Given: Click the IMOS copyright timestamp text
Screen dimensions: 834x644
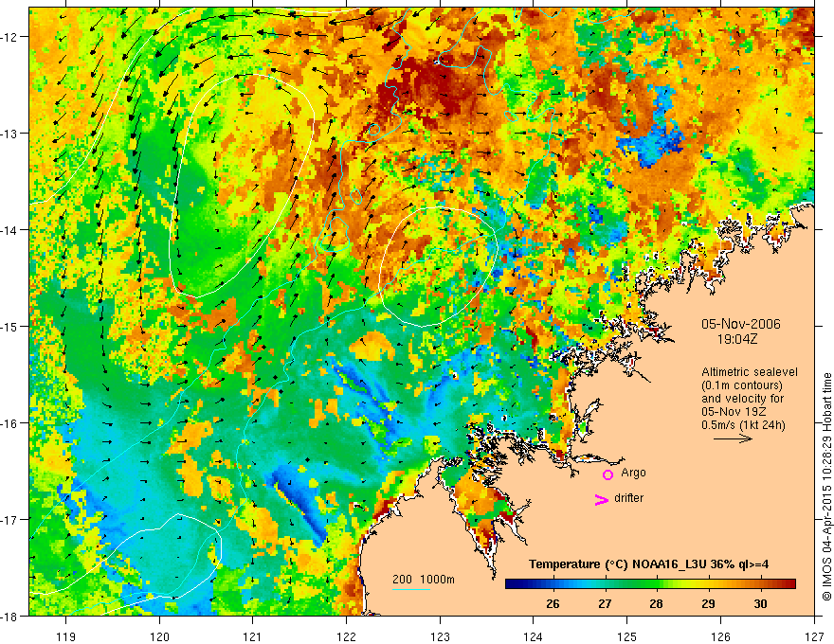Looking at the screenshot, I should (826, 487).
